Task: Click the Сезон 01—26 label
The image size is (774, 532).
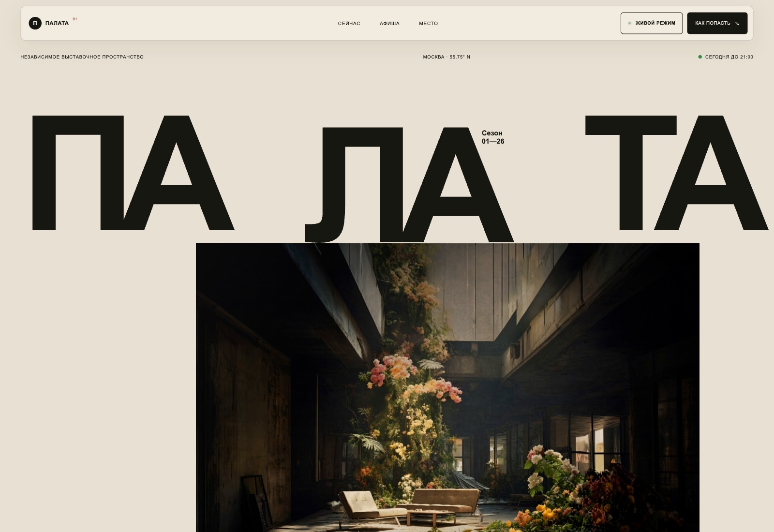Action: pyautogui.click(x=493, y=137)
